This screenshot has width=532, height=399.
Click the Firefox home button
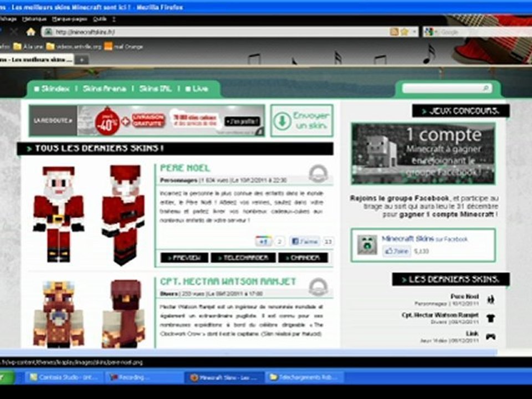click(x=31, y=32)
